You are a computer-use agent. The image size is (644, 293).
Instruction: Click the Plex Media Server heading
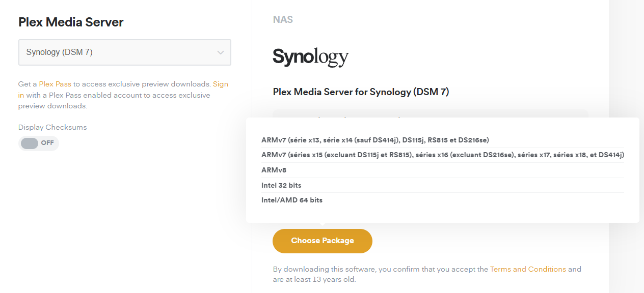(71, 22)
